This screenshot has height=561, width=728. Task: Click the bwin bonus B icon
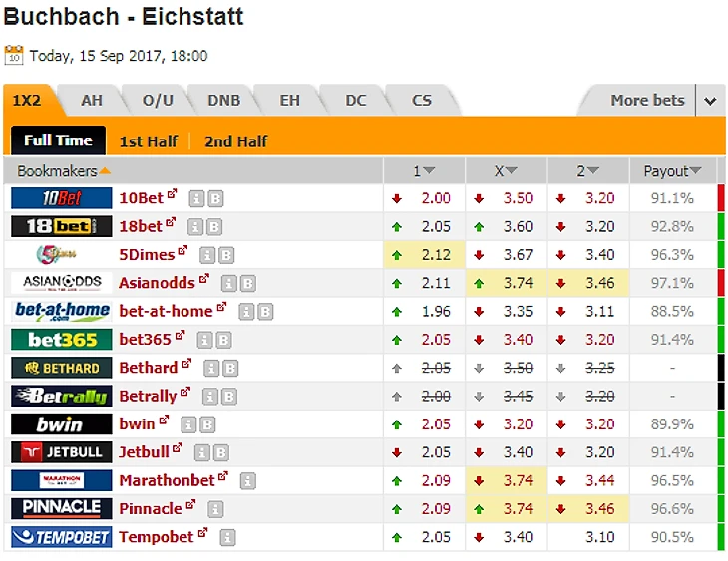tap(207, 424)
